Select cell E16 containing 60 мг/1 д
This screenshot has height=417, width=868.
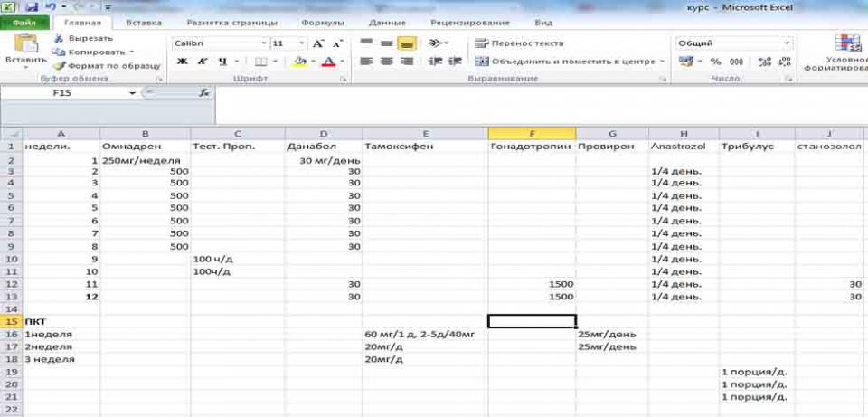(x=425, y=334)
